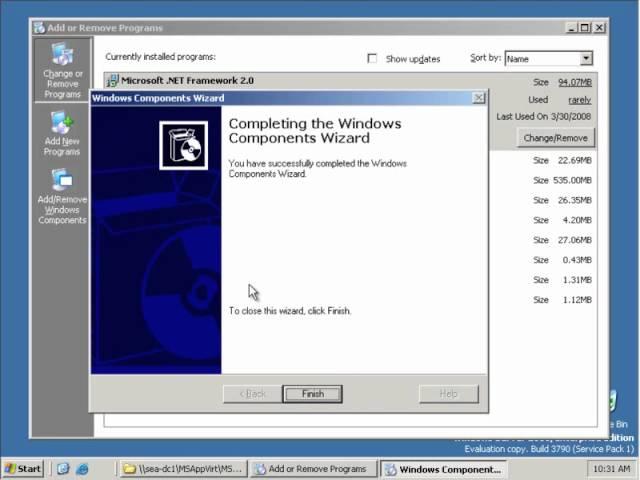Viewport: 640px width, 480px height.
Task: Click Finish to close the wizard
Action: point(313,394)
